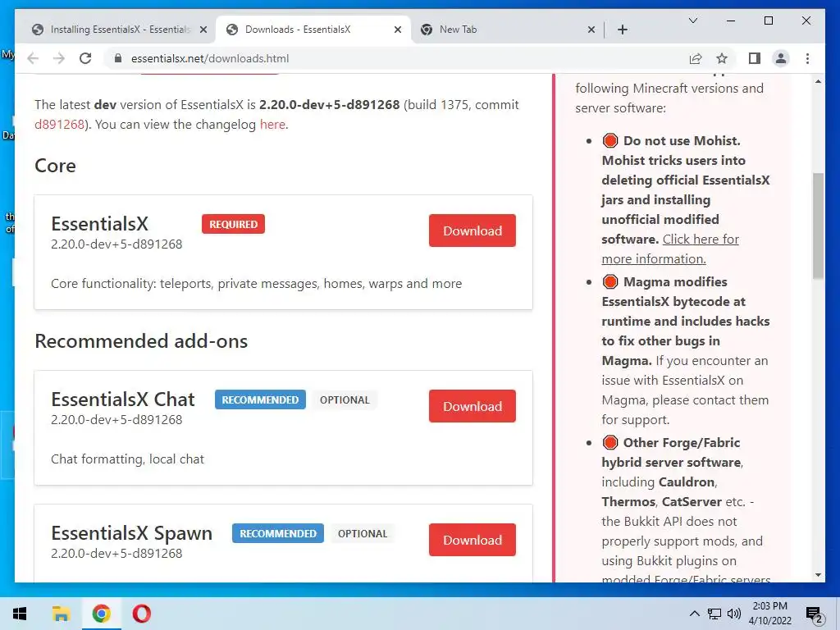
Task: Click the Chrome taskbar icon
Action: 101,614
